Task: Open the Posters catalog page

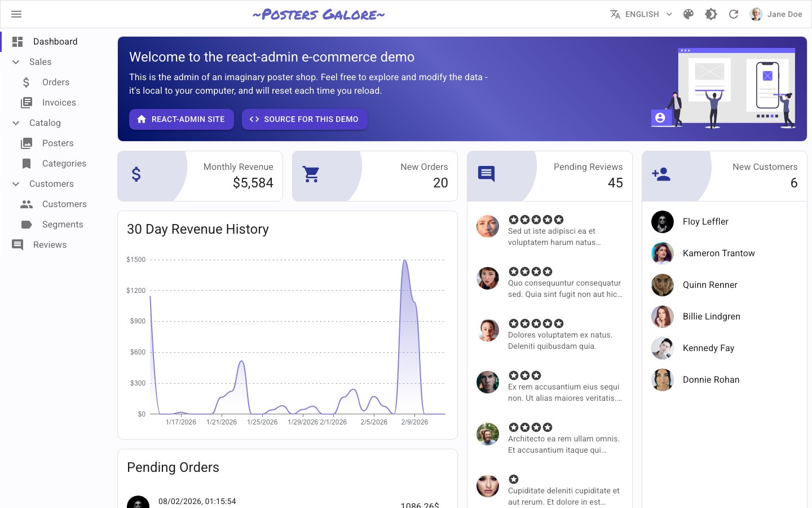Action: pyautogui.click(x=58, y=143)
